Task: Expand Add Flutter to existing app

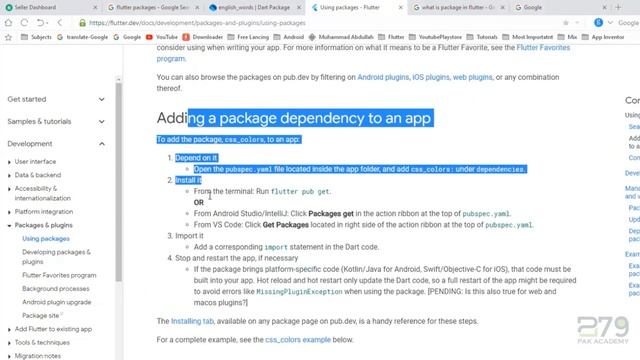Action: pos(9,329)
